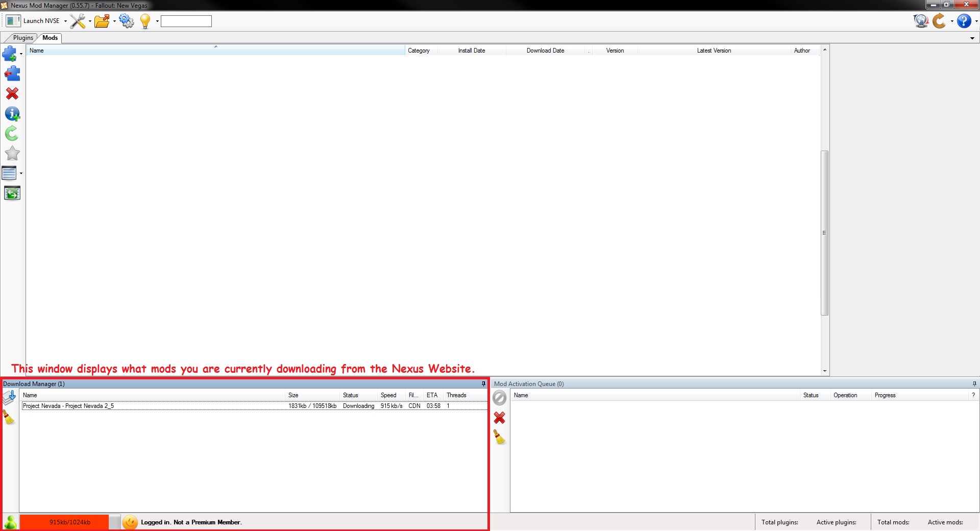The image size is (980, 531).
Task: Click puzzle icon with red arrow
Action: 12,74
